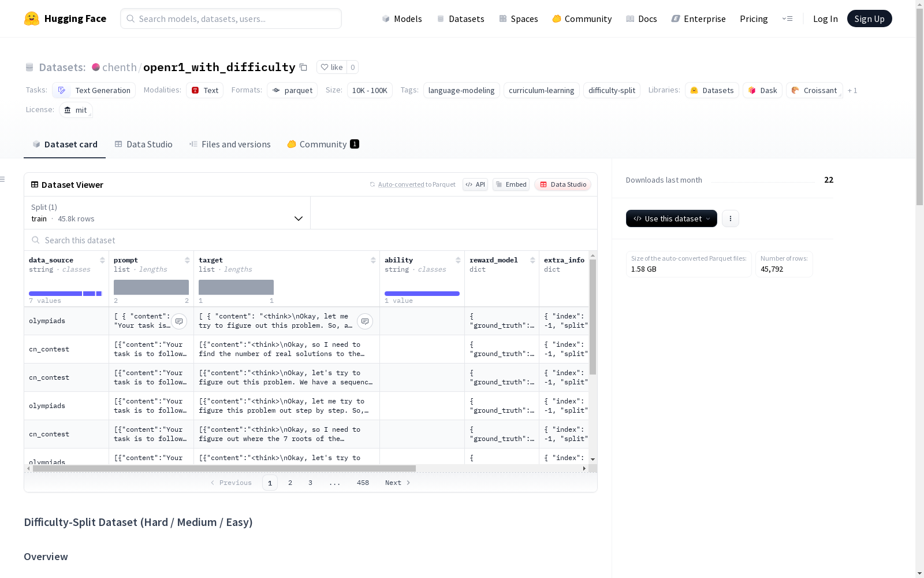The height and width of the screenshot is (578, 924).
Task: Open the mit license tag
Action: click(76, 110)
